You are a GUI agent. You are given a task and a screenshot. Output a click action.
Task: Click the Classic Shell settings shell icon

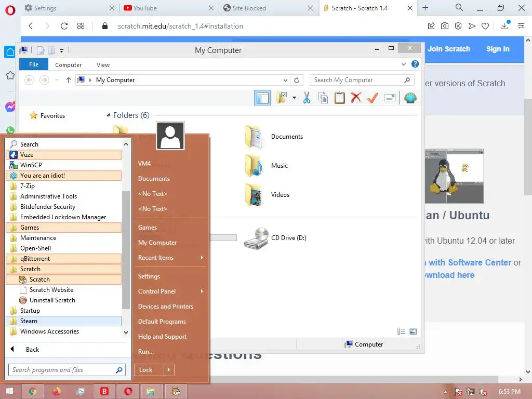pyautogui.click(x=410, y=98)
